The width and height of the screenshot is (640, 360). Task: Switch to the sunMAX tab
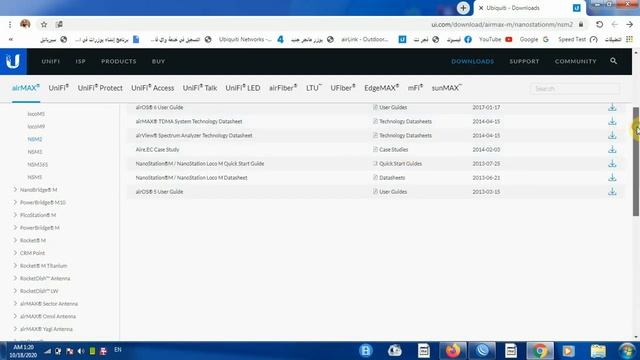(447, 88)
